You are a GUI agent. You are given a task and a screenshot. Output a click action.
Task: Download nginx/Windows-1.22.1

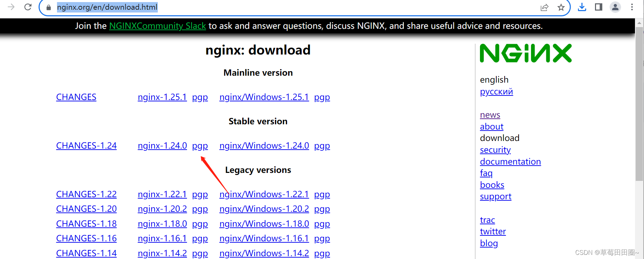tap(264, 194)
